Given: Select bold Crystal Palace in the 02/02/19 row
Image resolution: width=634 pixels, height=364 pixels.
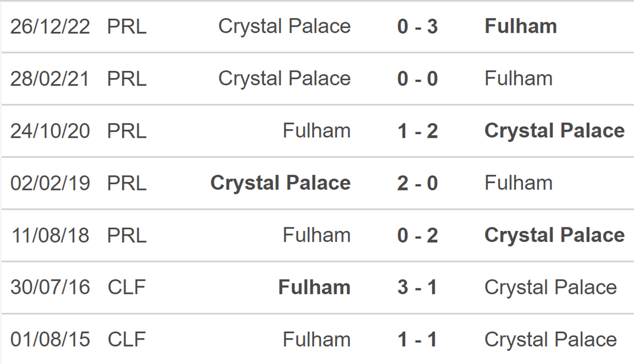Looking at the screenshot, I should tap(280, 183).
